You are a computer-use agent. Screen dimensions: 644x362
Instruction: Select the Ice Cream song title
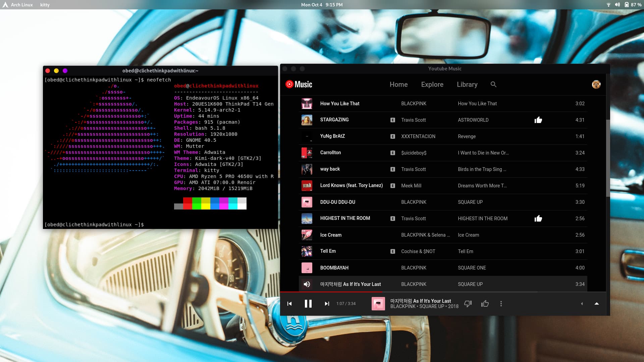tap(331, 235)
